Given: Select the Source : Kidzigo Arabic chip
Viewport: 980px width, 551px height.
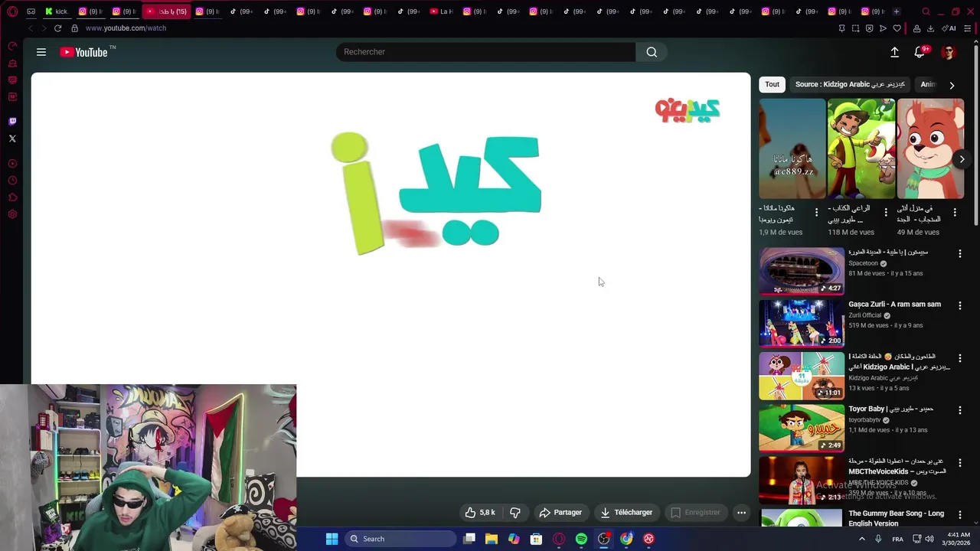Looking at the screenshot, I should (x=850, y=84).
